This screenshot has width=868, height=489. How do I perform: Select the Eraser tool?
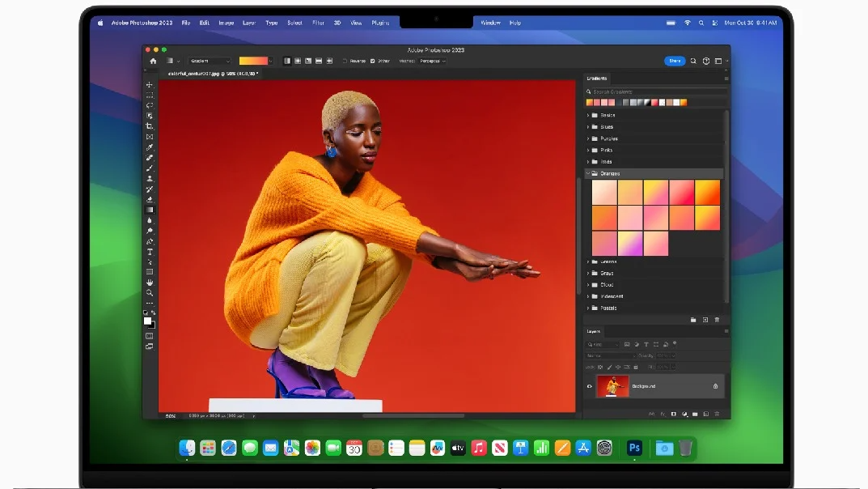click(x=150, y=199)
